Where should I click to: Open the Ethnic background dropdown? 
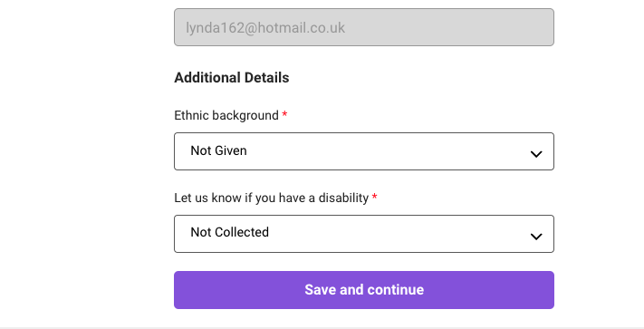tap(364, 151)
